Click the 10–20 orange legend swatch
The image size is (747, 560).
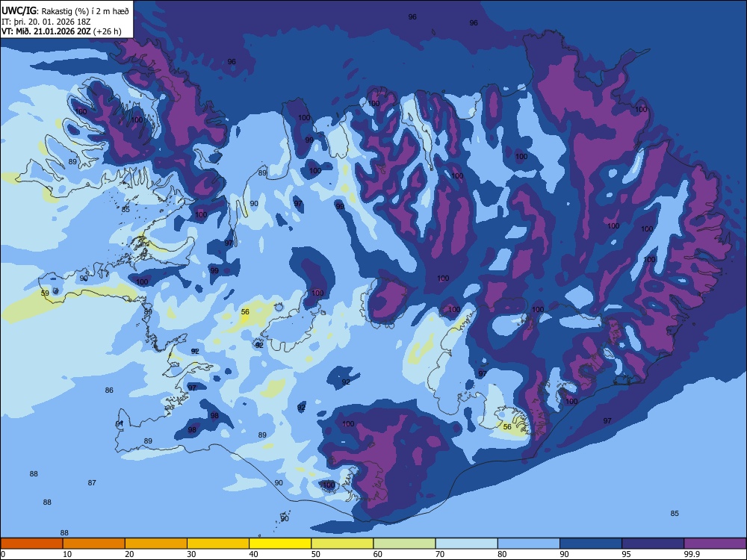[x=94, y=544]
